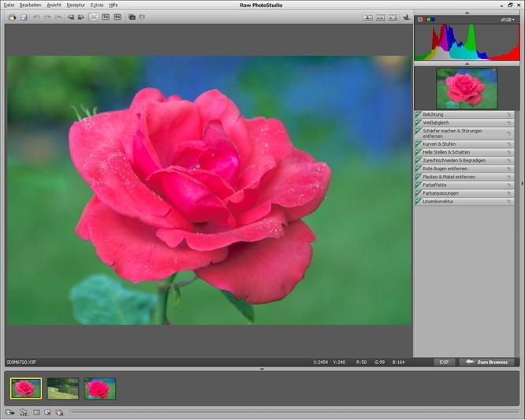Click the Zum Browser button
The image size is (525, 420).
click(x=486, y=362)
